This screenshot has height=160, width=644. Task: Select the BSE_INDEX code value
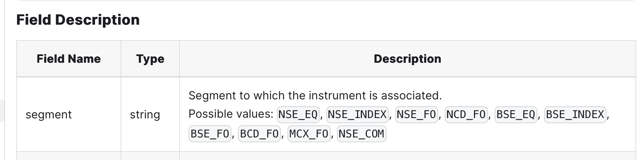[575, 115]
